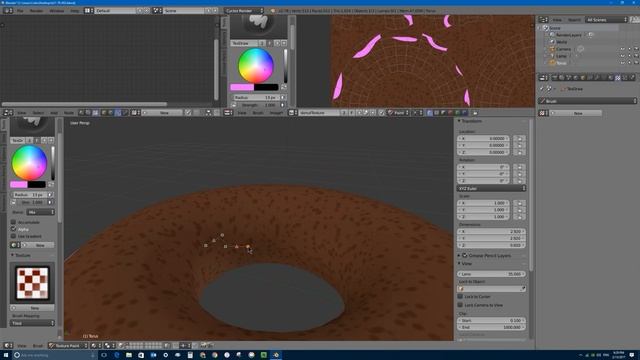Image resolution: width=640 pixels, height=360 pixels.
Task: Click the Blender icon in the taskbar
Action: pos(276,355)
